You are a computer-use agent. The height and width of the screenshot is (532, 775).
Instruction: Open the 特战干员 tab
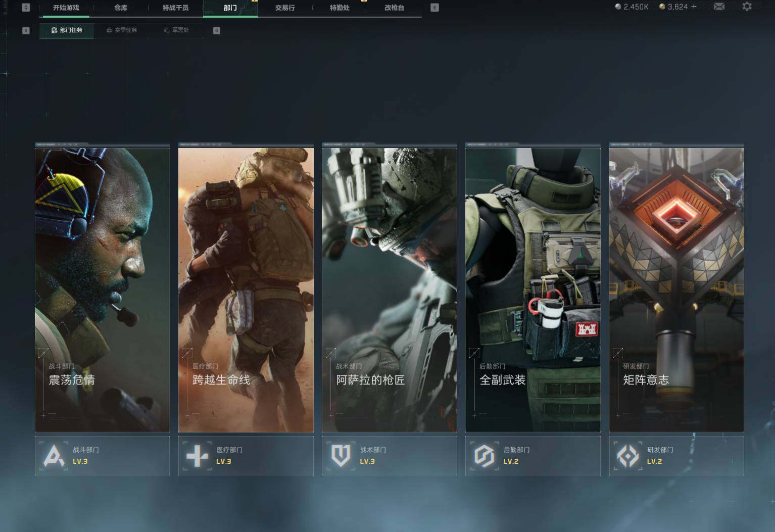point(175,8)
